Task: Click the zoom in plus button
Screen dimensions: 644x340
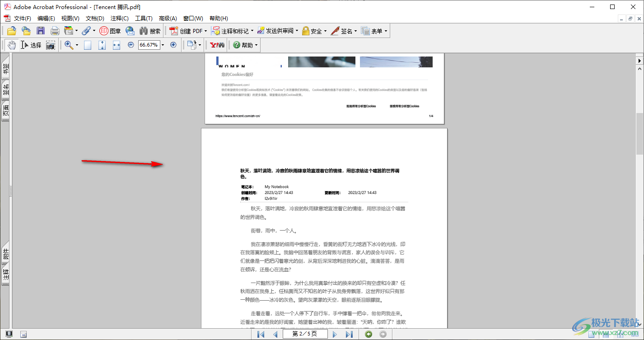Action: pos(173,45)
